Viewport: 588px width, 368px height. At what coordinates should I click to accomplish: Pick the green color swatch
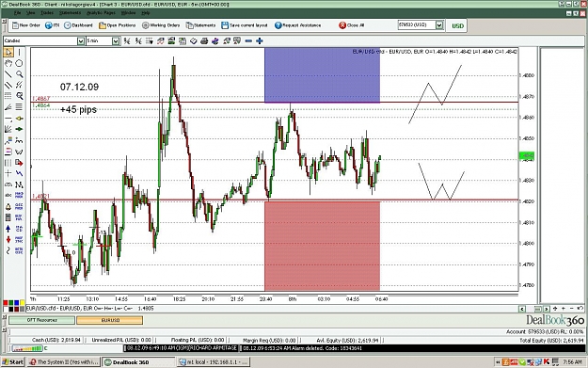[11, 303]
